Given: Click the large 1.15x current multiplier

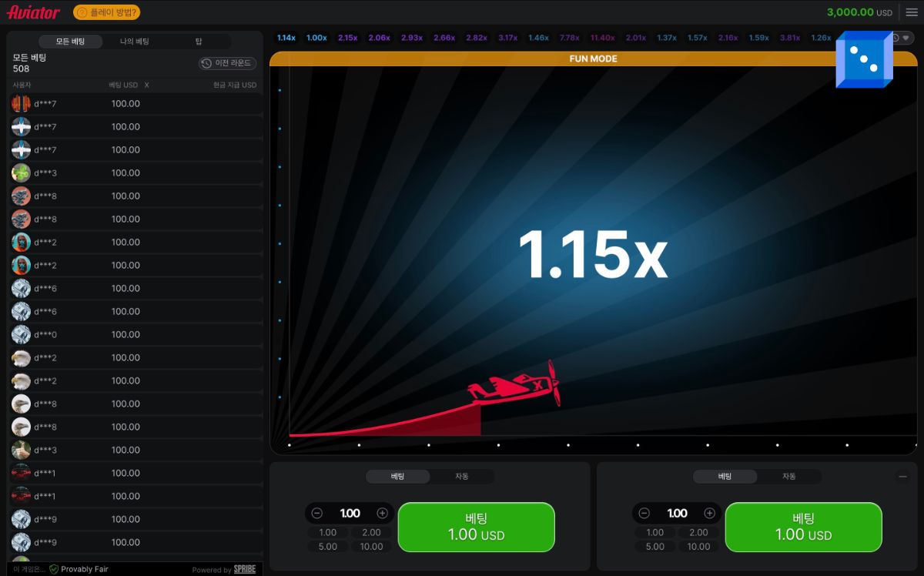Looking at the screenshot, I should point(592,255).
